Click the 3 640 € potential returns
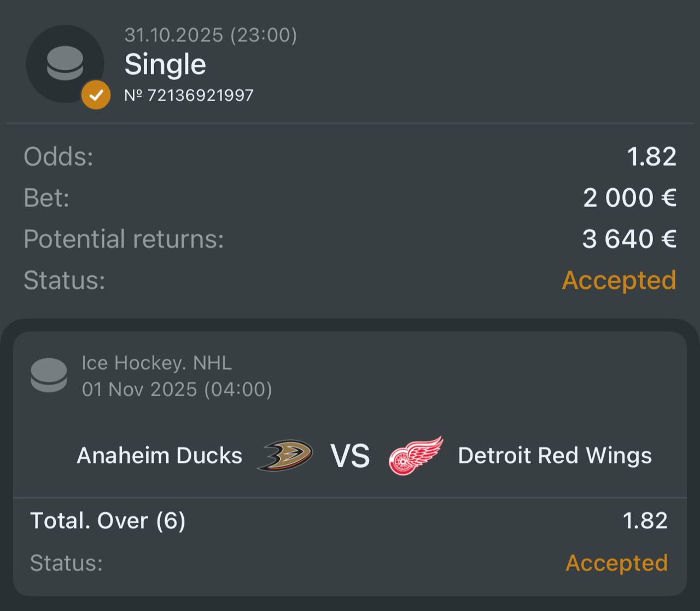Image resolution: width=700 pixels, height=611 pixels. pyautogui.click(x=629, y=239)
